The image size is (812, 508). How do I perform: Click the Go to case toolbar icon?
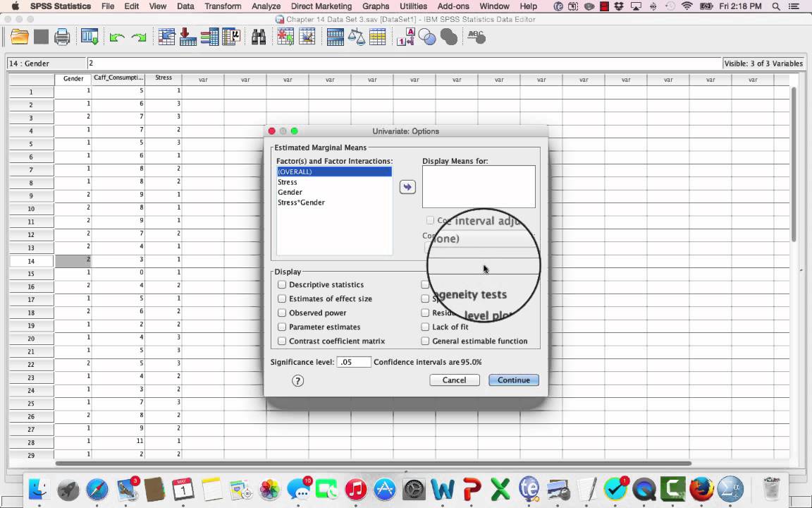(x=167, y=37)
